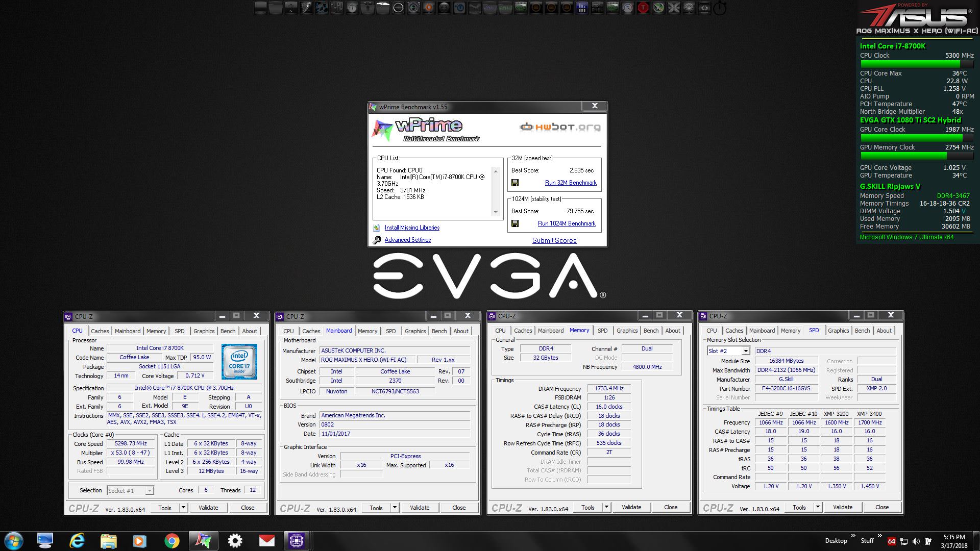Click the GPU Core Clock green bar
The image size is (980, 551).
917,138
